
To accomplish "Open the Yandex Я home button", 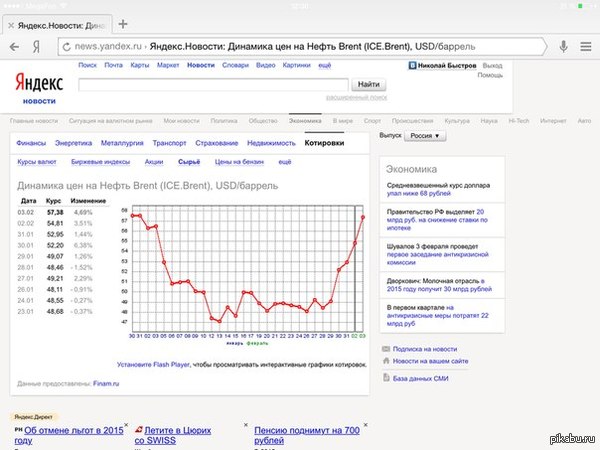I will pyautogui.click(x=36, y=47).
